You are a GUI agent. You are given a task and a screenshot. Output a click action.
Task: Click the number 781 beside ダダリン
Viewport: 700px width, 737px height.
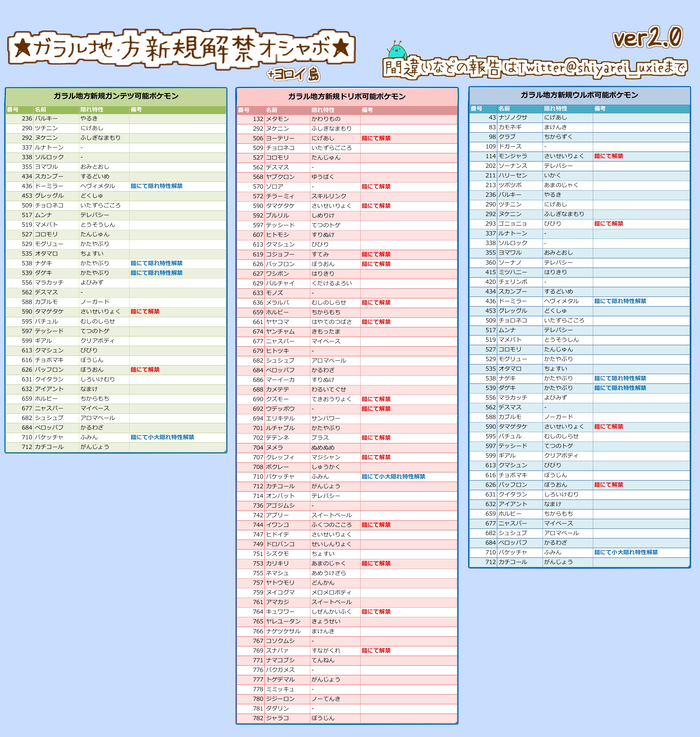[x=258, y=708]
